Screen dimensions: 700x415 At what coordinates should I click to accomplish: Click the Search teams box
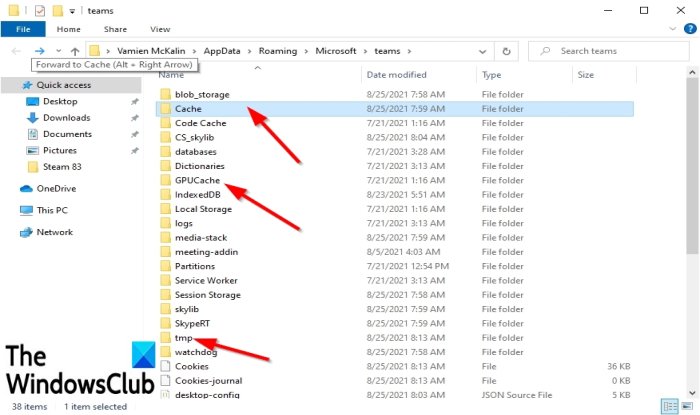click(609, 51)
